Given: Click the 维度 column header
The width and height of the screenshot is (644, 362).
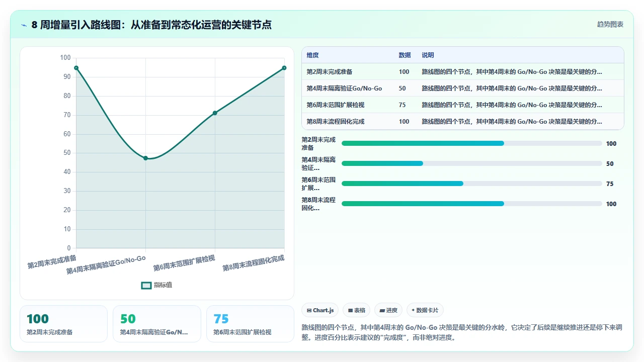Looking at the screenshot, I should tap(312, 55).
